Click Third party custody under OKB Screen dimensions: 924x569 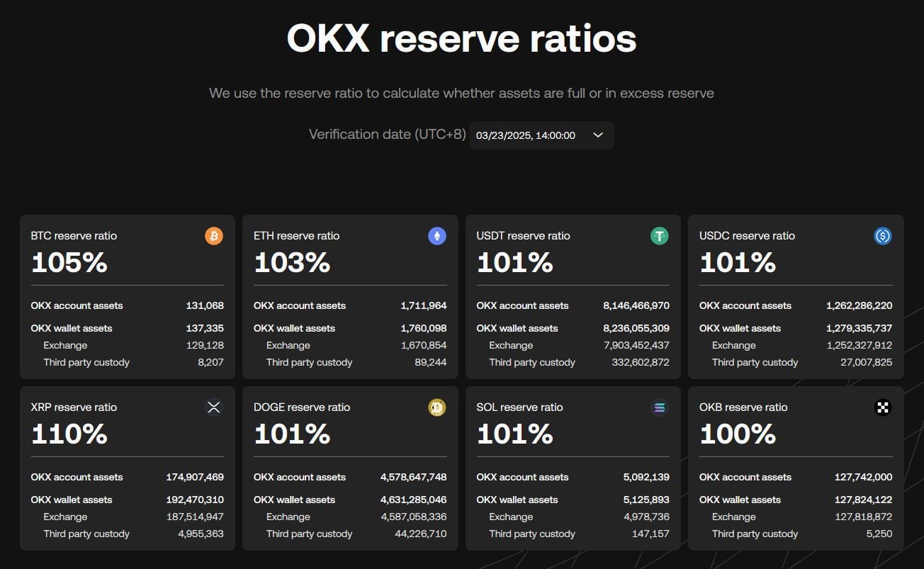pyautogui.click(x=755, y=534)
